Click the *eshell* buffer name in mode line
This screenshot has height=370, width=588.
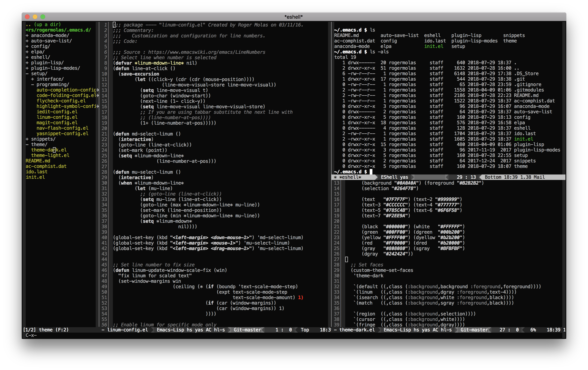pyautogui.click(x=350, y=177)
